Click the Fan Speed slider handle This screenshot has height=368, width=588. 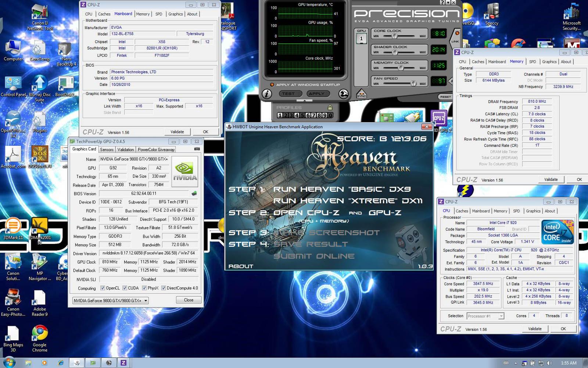[413, 84]
